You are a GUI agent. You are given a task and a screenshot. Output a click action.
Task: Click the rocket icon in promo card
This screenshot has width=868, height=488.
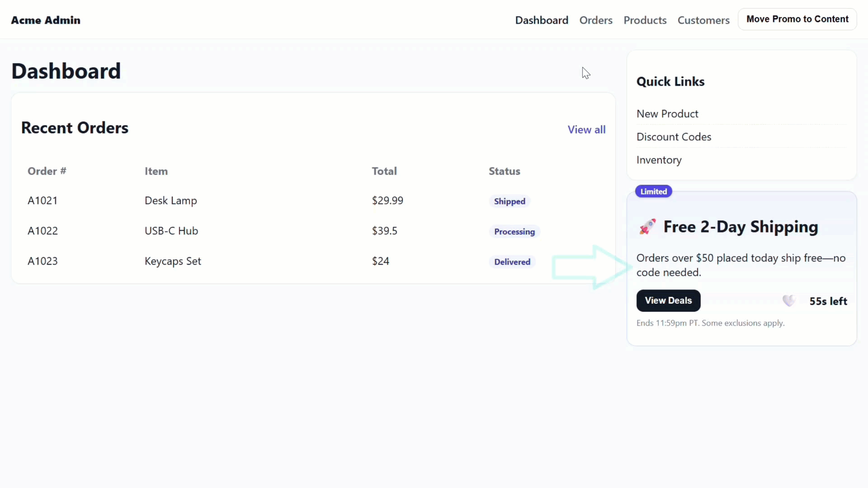[x=647, y=226]
